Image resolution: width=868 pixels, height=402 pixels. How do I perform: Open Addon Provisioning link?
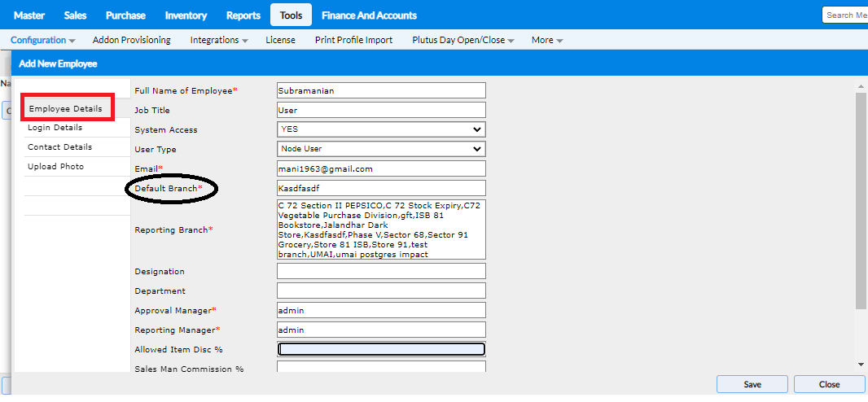(132, 40)
